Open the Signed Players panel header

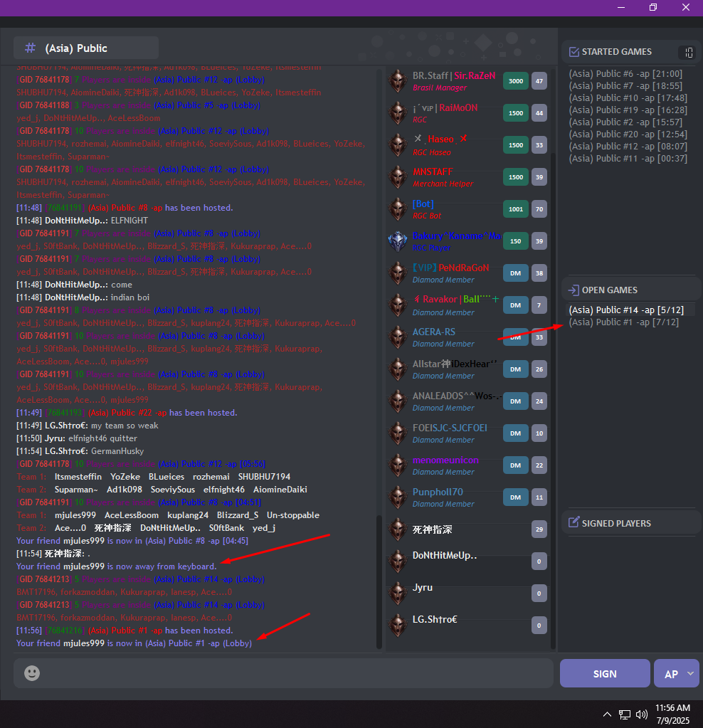click(x=631, y=523)
